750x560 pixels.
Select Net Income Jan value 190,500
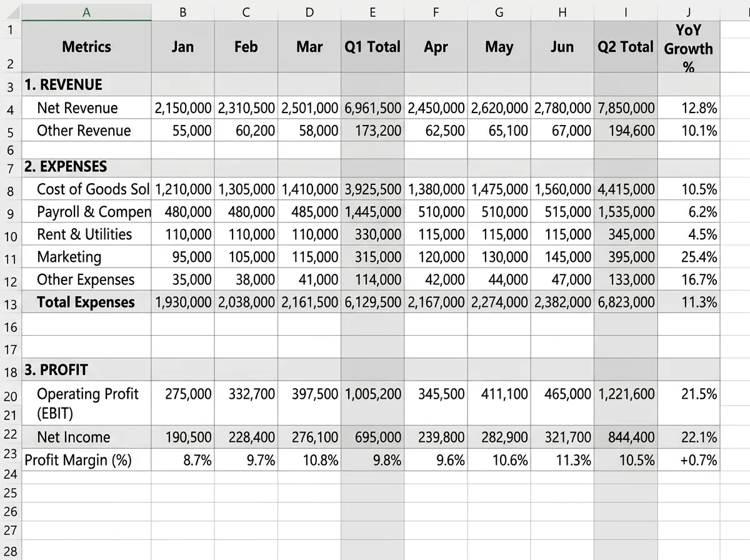click(x=183, y=437)
